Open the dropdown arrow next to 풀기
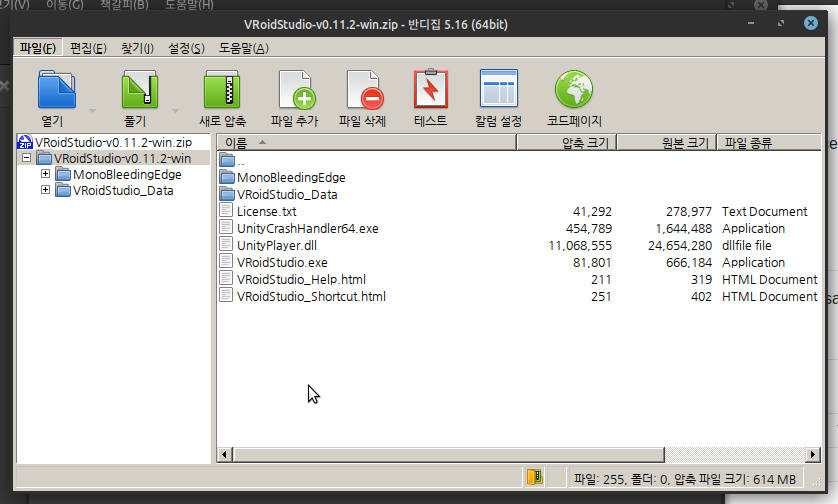838x504 pixels. click(x=175, y=111)
